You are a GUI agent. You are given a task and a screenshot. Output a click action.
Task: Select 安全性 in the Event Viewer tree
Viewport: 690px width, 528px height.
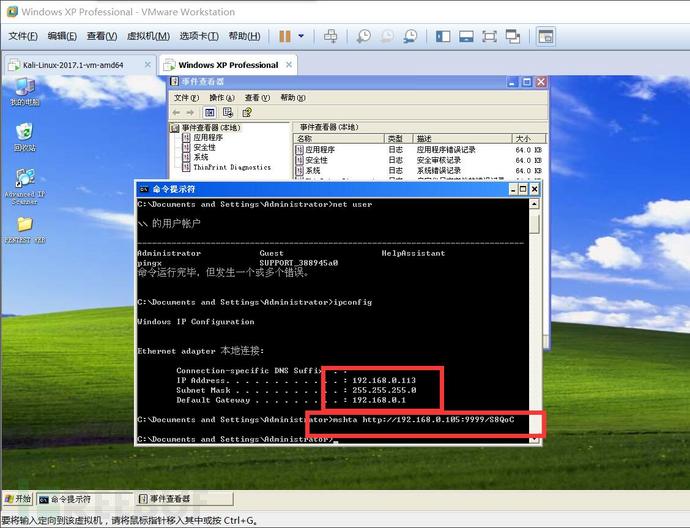point(204,147)
